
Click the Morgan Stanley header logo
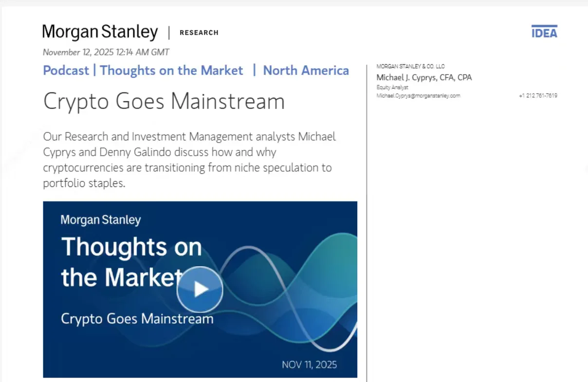pyautogui.click(x=100, y=33)
